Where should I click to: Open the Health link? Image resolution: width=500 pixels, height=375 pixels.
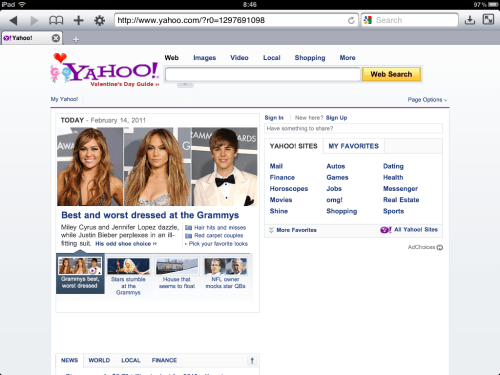[x=393, y=177]
